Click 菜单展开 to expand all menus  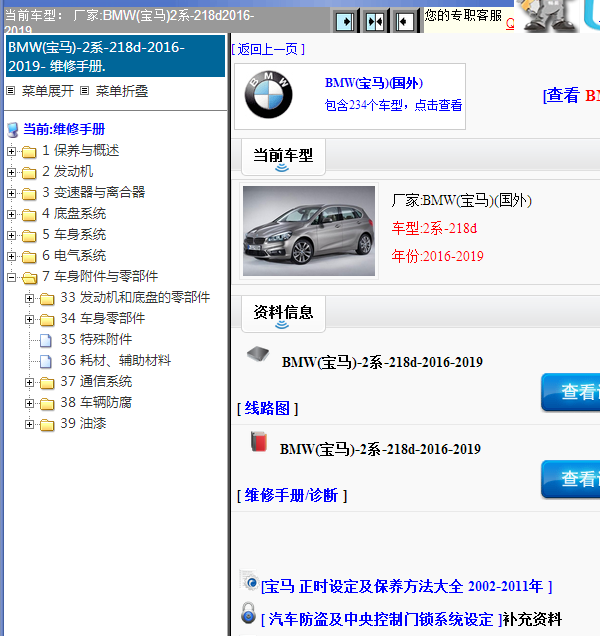tap(48, 91)
